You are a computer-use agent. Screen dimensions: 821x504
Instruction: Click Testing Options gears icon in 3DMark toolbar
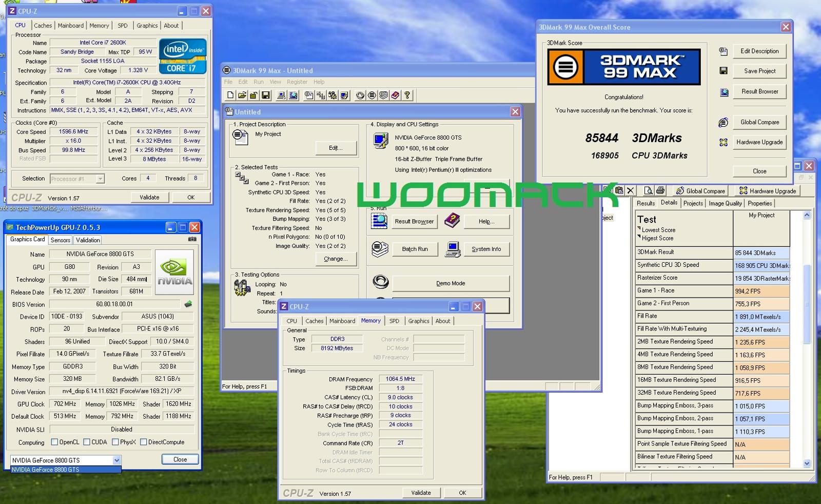pos(333,95)
